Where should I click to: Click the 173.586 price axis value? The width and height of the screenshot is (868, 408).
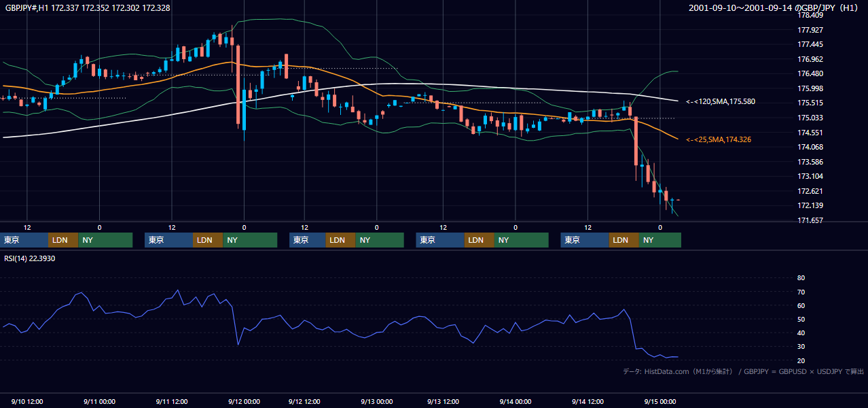click(810, 162)
